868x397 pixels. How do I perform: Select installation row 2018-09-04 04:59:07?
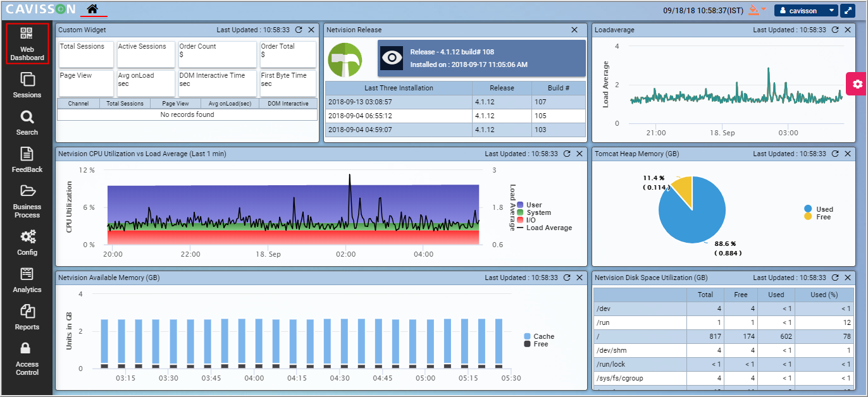point(456,130)
